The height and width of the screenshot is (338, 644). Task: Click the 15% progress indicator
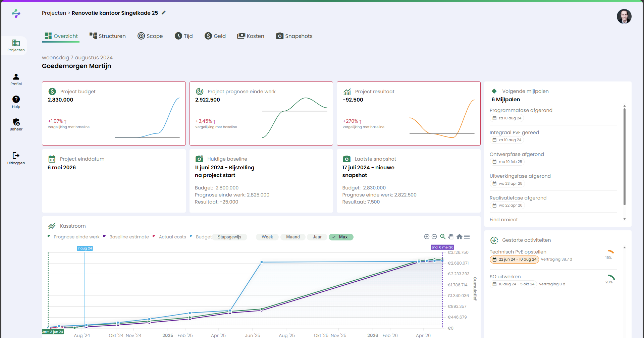coord(609,255)
